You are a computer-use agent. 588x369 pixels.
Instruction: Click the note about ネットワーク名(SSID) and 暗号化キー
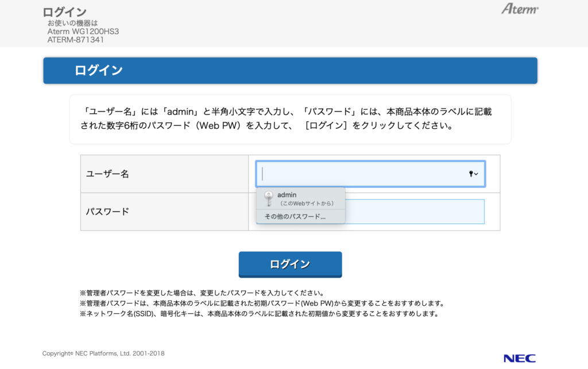point(259,314)
